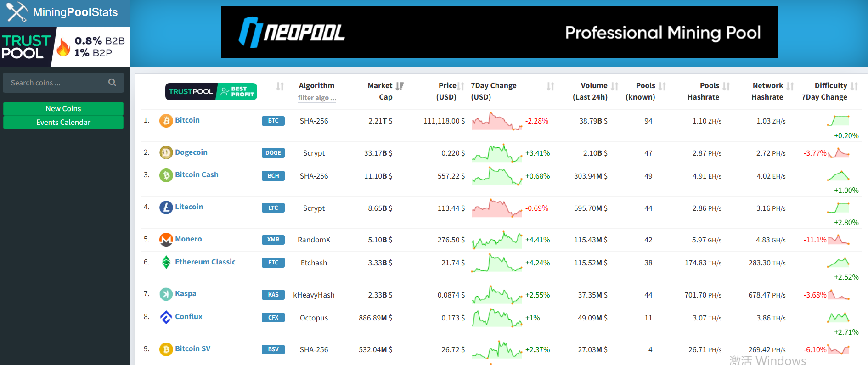Sort by Price USD arrows icon
The width and height of the screenshot is (868, 365).
(x=461, y=86)
